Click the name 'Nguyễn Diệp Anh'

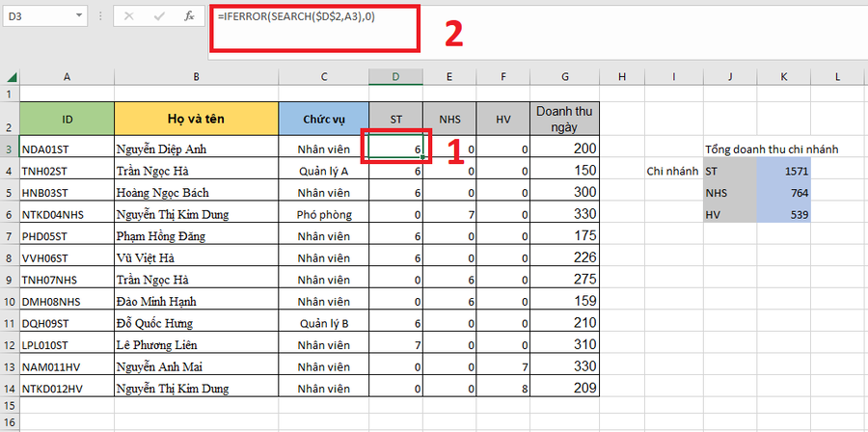pos(162,149)
